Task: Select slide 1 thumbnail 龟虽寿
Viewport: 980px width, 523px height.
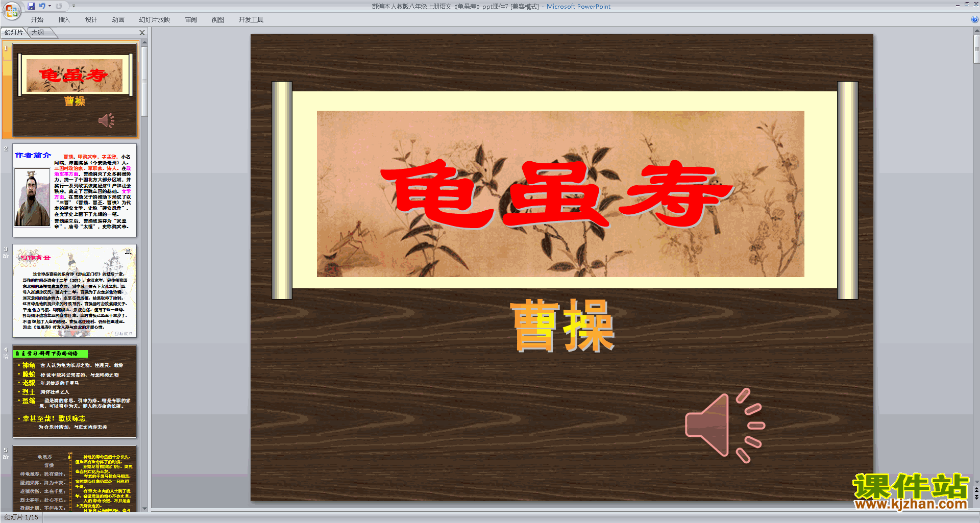Action: (75, 90)
